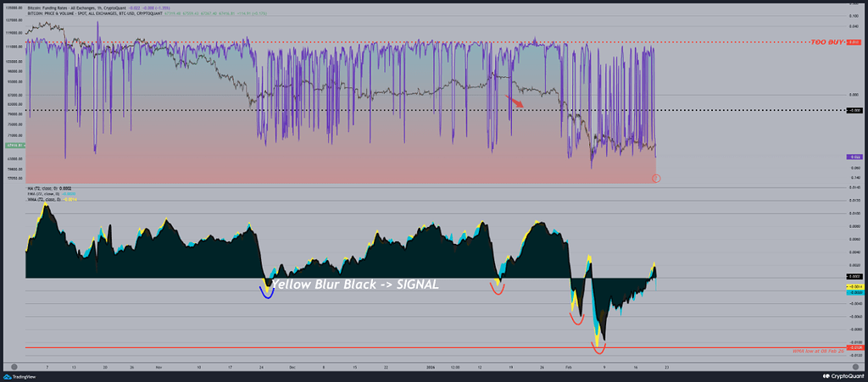Click the 'WMA low at 06 Feb 26' label
Image resolution: width=868 pixels, height=382 pixels.
point(819,353)
